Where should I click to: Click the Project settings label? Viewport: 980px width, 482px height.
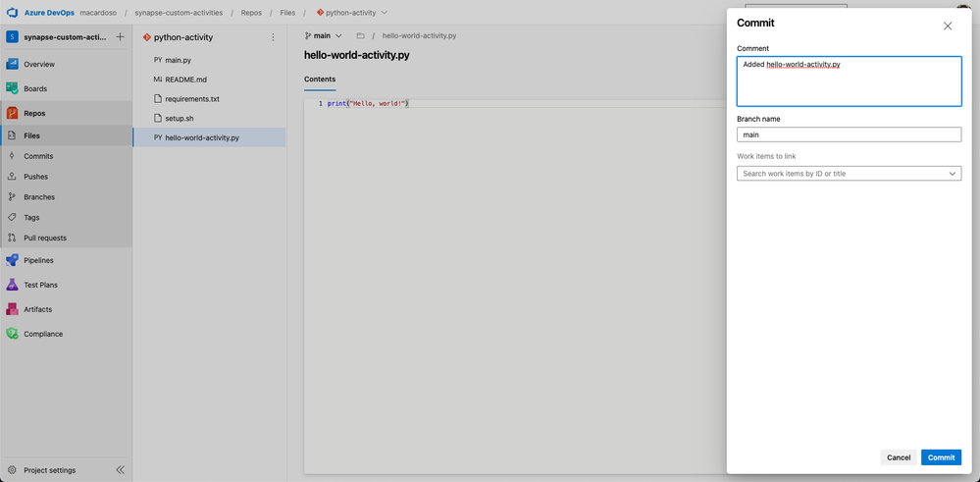[50, 470]
